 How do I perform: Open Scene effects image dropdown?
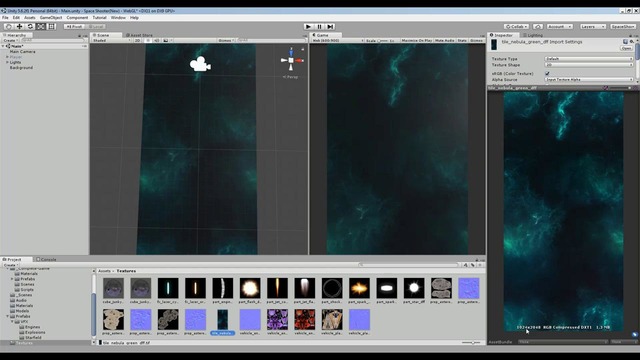tap(167, 40)
